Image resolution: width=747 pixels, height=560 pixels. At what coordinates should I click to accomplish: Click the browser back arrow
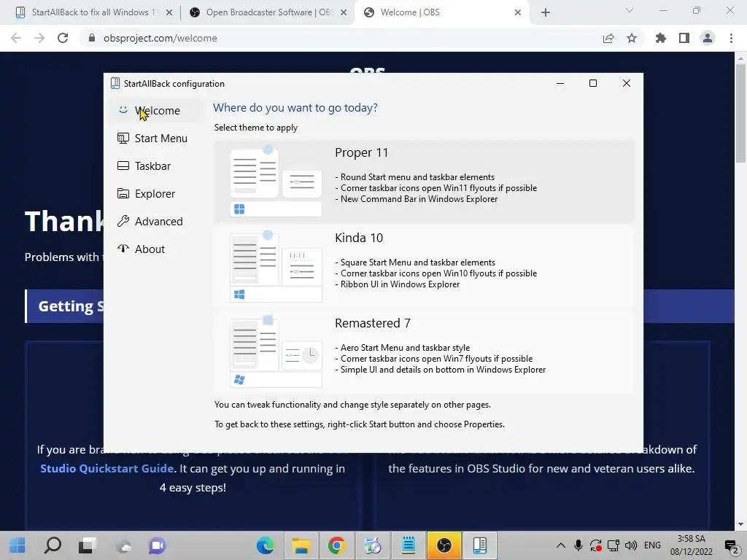[16, 38]
